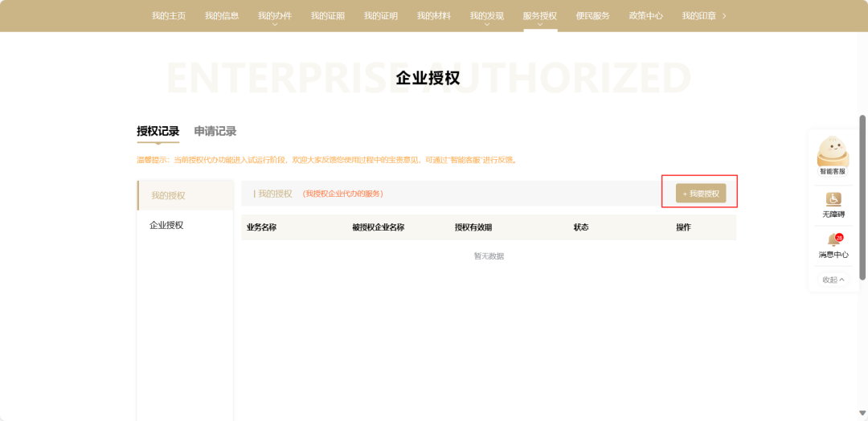
Task: Open 我的信息 in navigation bar
Action: (x=222, y=16)
